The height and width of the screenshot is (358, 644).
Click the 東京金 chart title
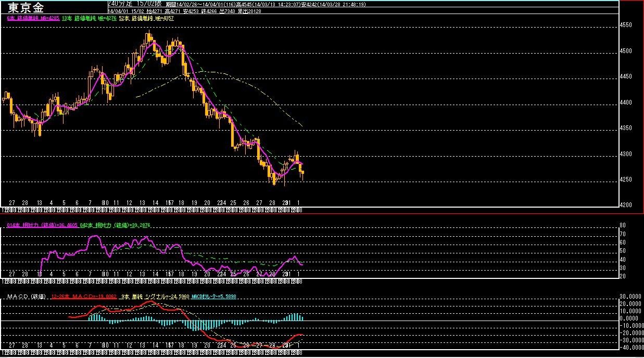tap(26, 7)
